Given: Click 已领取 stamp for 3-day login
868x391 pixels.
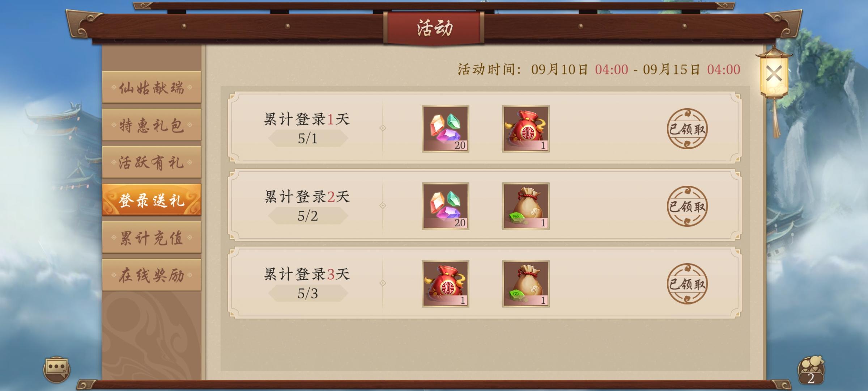Looking at the screenshot, I should [687, 283].
